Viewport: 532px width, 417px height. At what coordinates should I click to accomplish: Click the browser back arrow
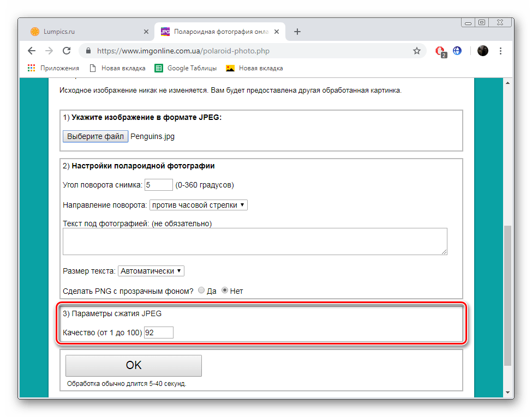click(32, 51)
